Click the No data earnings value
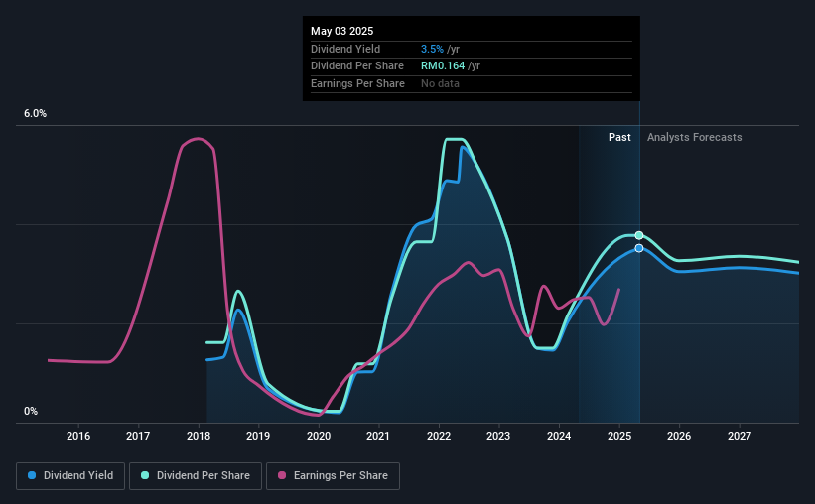Viewport: 815px width, 504px height. click(x=440, y=83)
